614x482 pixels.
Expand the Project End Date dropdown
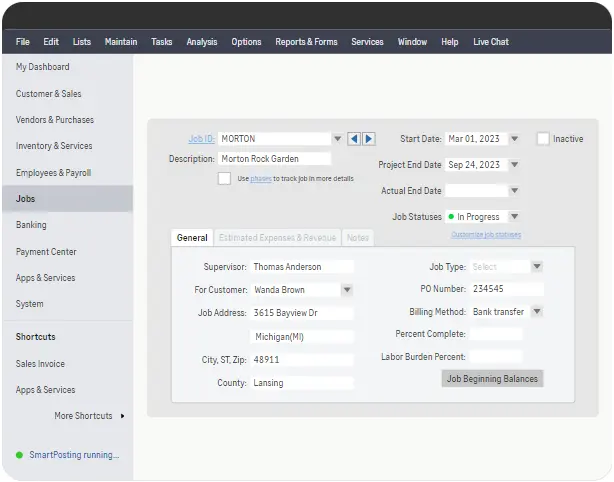514,165
